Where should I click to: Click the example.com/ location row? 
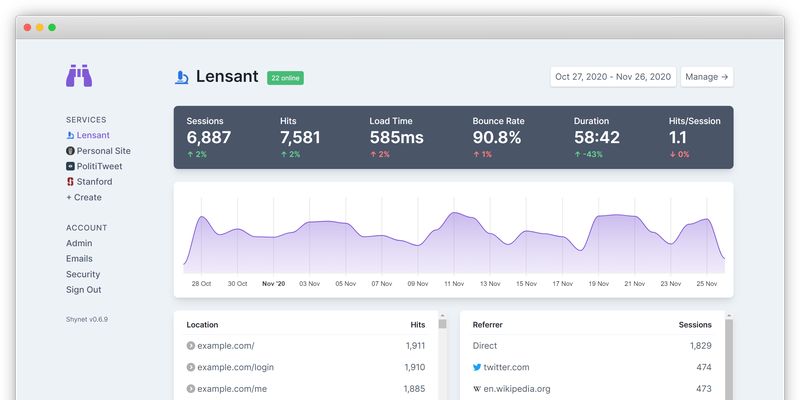pyautogui.click(x=306, y=346)
